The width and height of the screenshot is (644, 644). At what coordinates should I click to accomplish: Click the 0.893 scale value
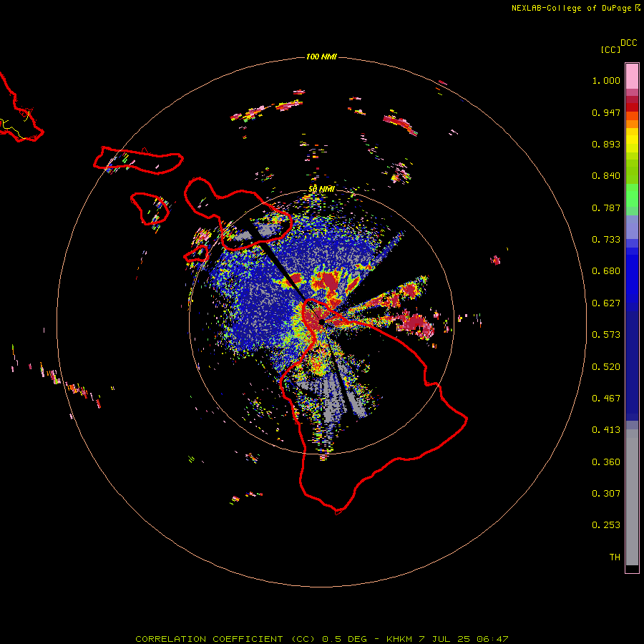click(606, 144)
